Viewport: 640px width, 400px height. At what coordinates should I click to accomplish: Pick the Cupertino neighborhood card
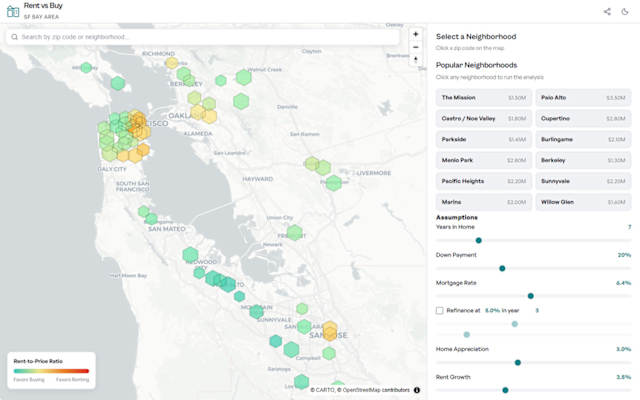coord(583,119)
